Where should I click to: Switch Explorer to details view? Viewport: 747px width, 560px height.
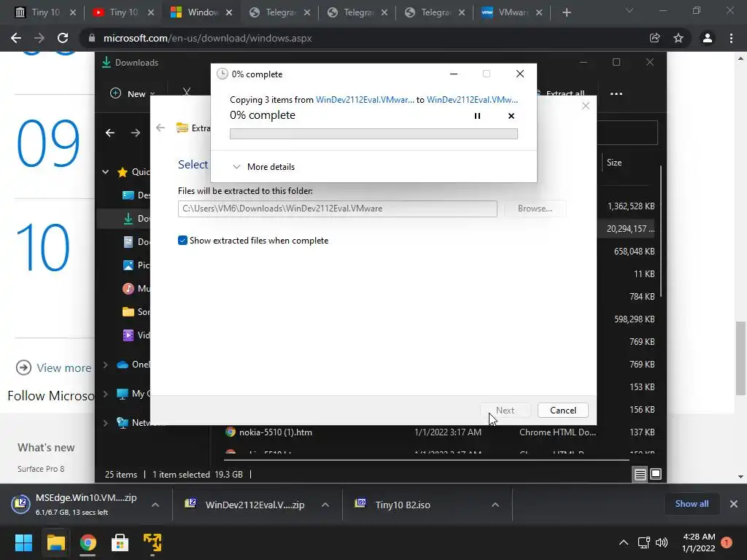pyautogui.click(x=640, y=474)
